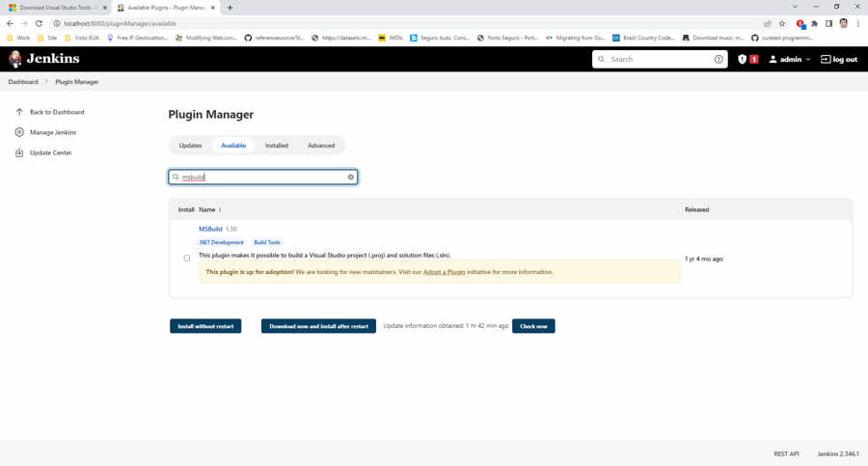868x466 pixels.
Task: Click the plugin filter search field
Action: [x=262, y=178]
